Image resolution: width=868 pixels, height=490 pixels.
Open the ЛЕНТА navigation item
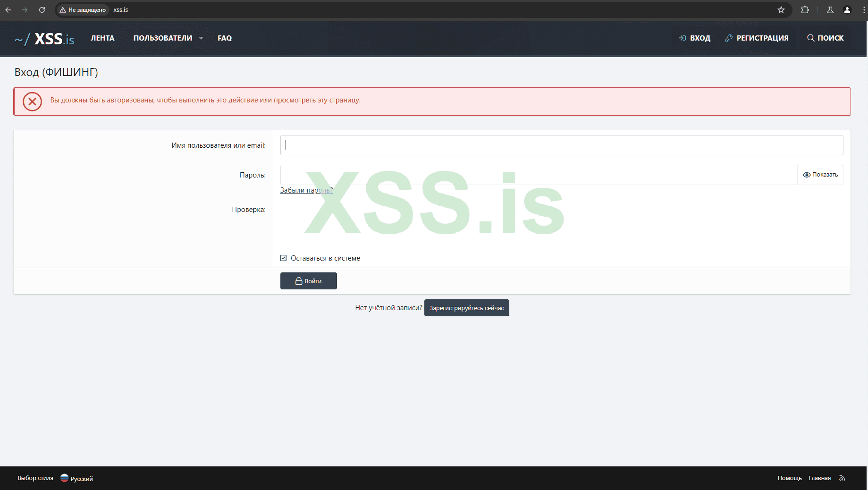pos(102,38)
